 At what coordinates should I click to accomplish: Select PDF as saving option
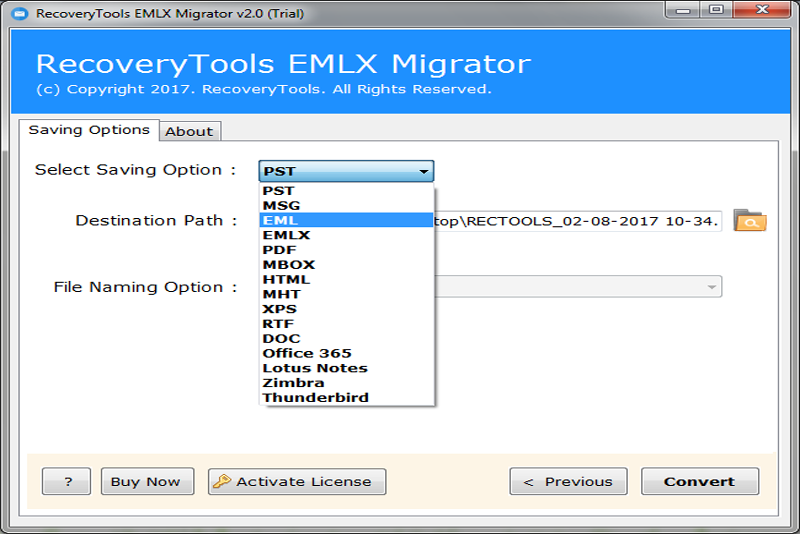tap(346, 250)
